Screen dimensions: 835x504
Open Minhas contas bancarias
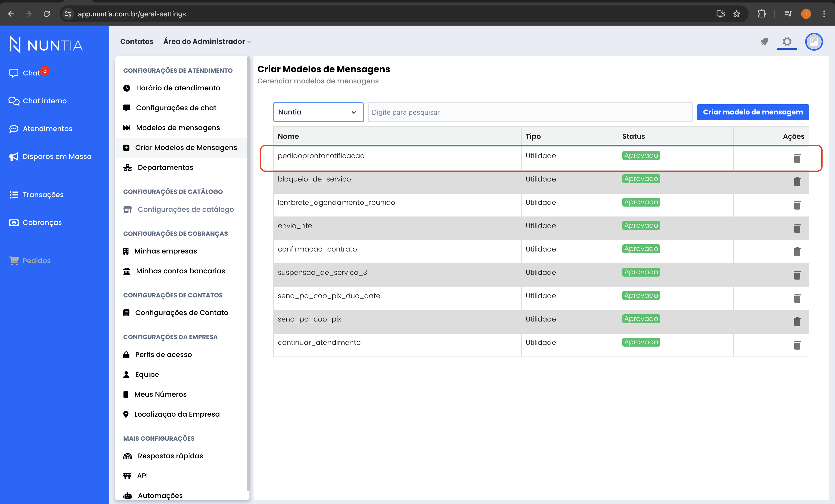click(174, 271)
